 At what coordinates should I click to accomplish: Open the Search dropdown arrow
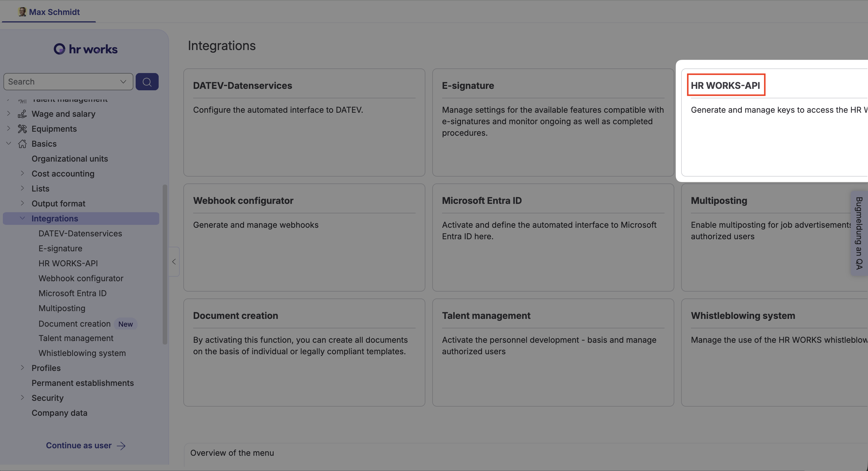pyautogui.click(x=123, y=82)
